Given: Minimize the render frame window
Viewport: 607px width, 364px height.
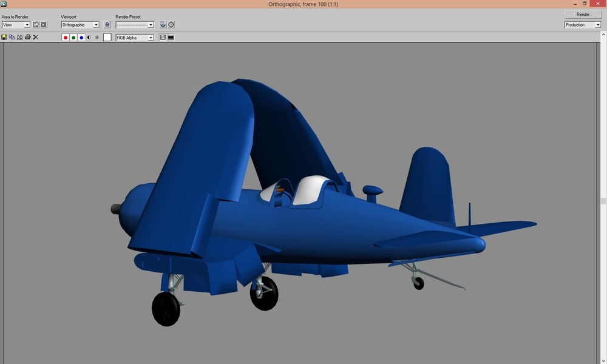Looking at the screenshot, I should coord(575,4).
